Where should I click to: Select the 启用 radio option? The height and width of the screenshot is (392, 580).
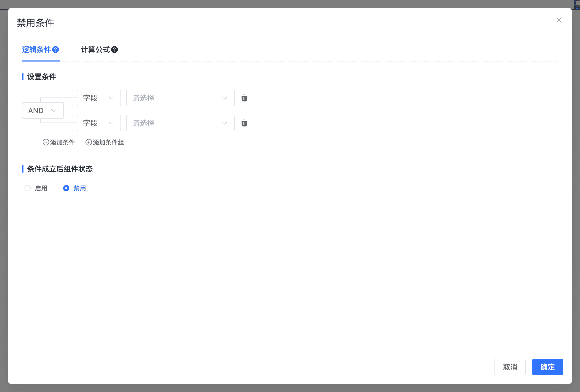coord(28,188)
